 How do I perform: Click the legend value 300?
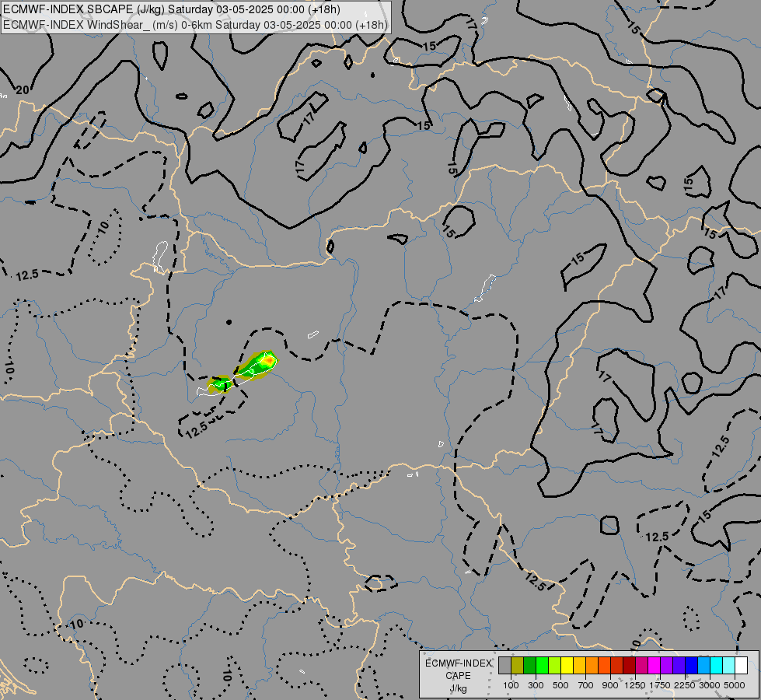click(536, 685)
